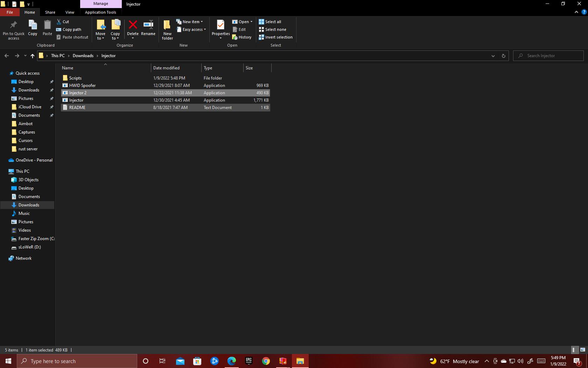Image resolution: width=588 pixels, height=368 pixels.
Task: Switch to details view toggle
Action: 574,350
